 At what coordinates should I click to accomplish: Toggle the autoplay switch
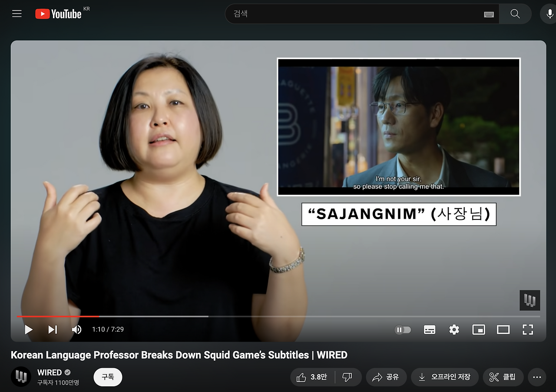402,329
